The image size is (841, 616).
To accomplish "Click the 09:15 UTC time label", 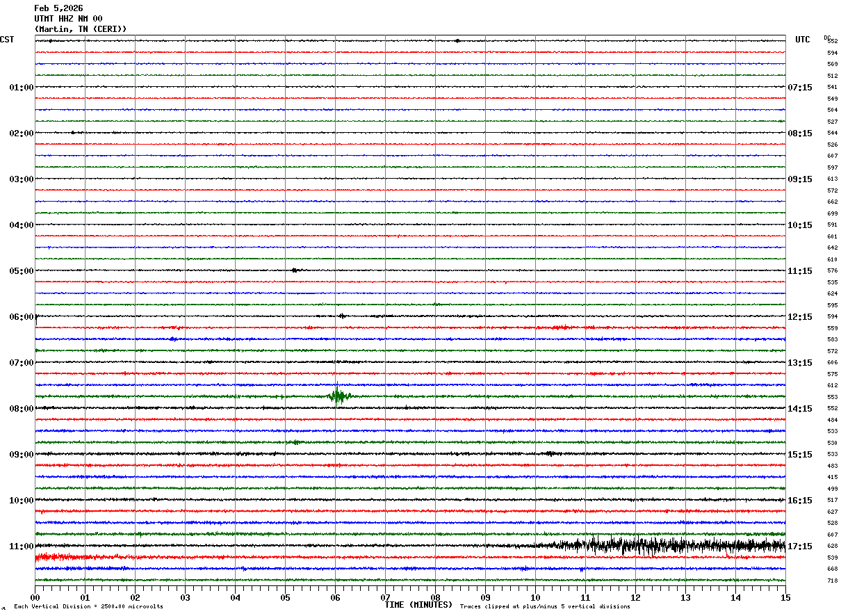I will coord(800,179).
